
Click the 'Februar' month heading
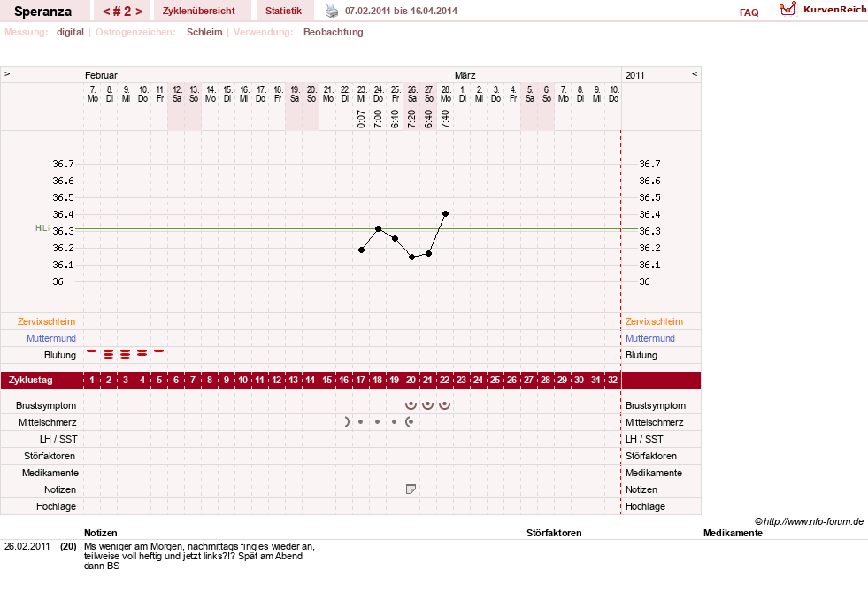pyautogui.click(x=101, y=75)
